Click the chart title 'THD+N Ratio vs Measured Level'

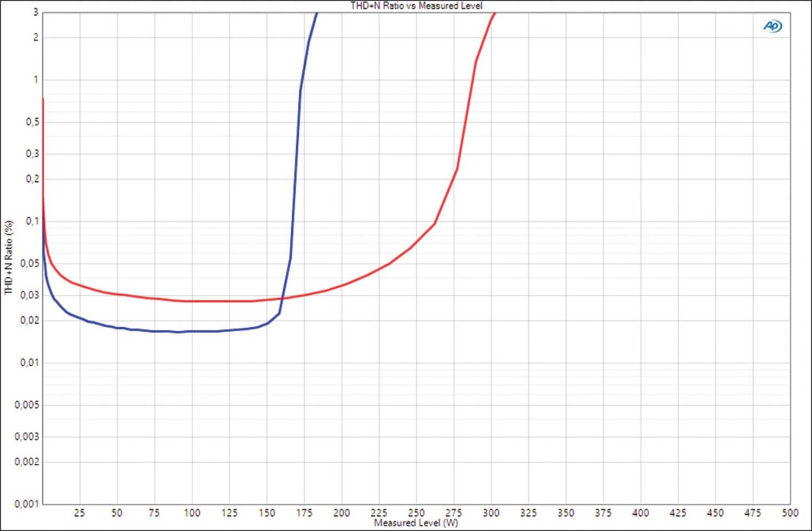click(416, 5)
